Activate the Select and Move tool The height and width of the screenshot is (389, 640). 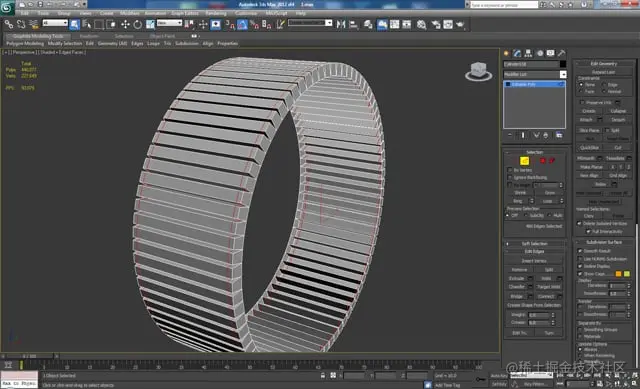(125, 24)
